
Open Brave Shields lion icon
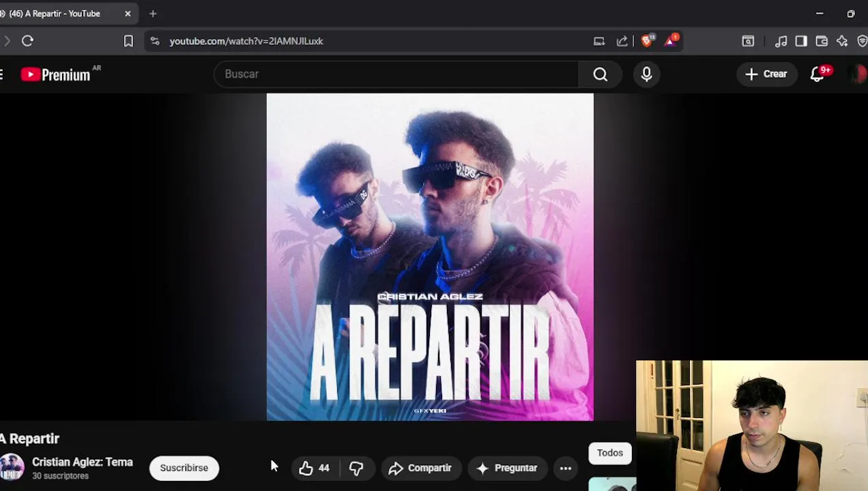(x=647, y=41)
